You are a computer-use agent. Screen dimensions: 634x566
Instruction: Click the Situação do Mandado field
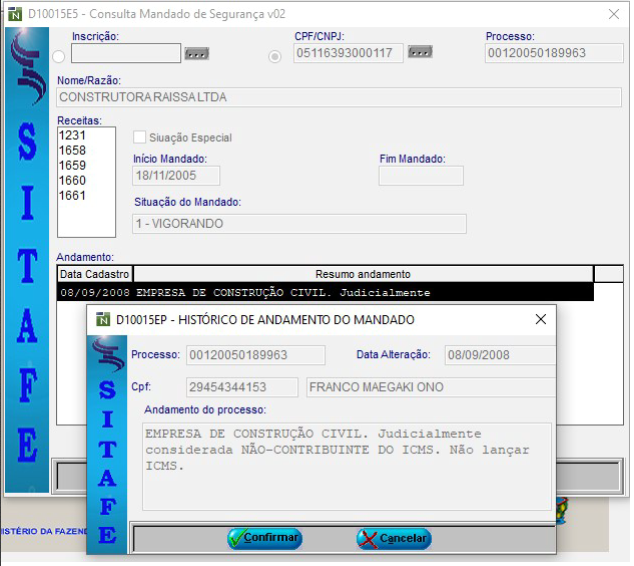point(299,224)
